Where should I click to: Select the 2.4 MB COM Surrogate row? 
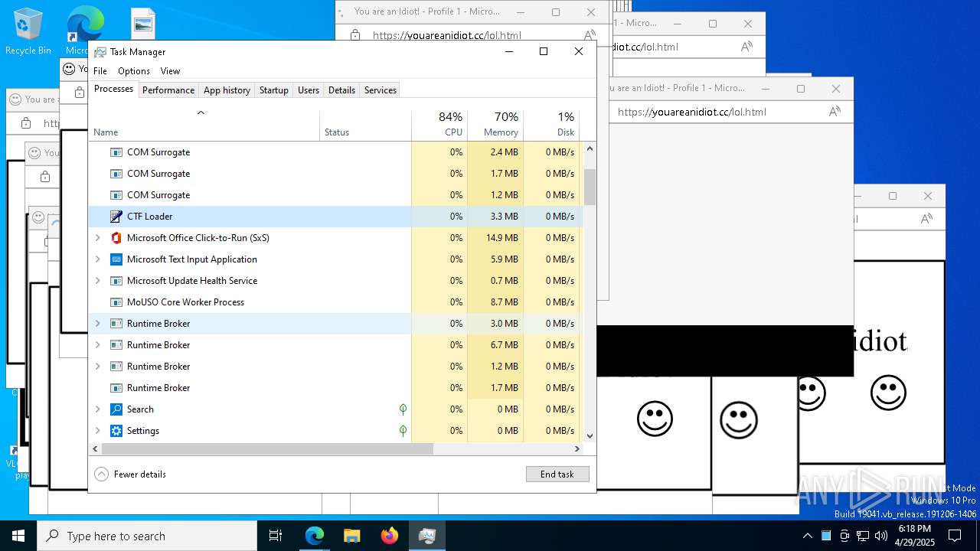pyautogui.click(x=336, y=152)
